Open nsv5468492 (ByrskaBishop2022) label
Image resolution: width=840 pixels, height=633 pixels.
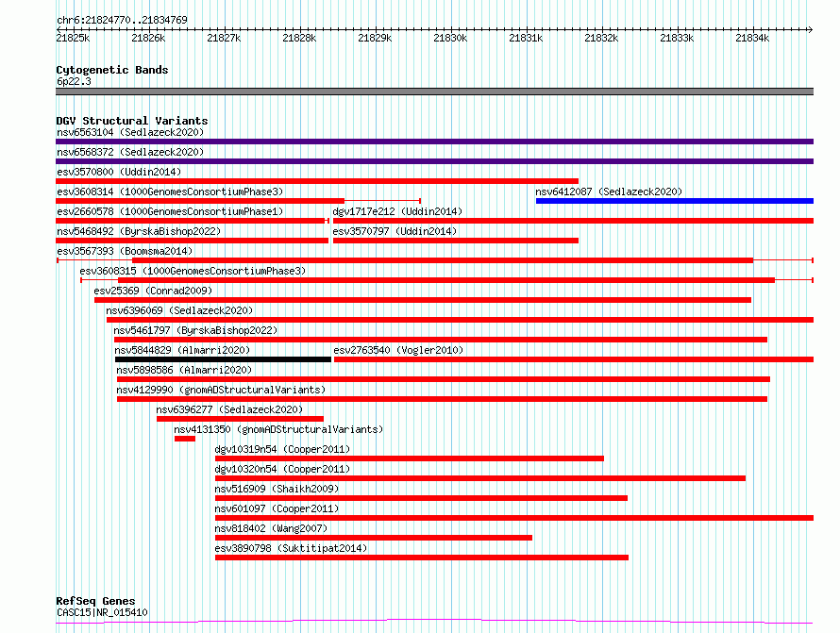point(139,231)
